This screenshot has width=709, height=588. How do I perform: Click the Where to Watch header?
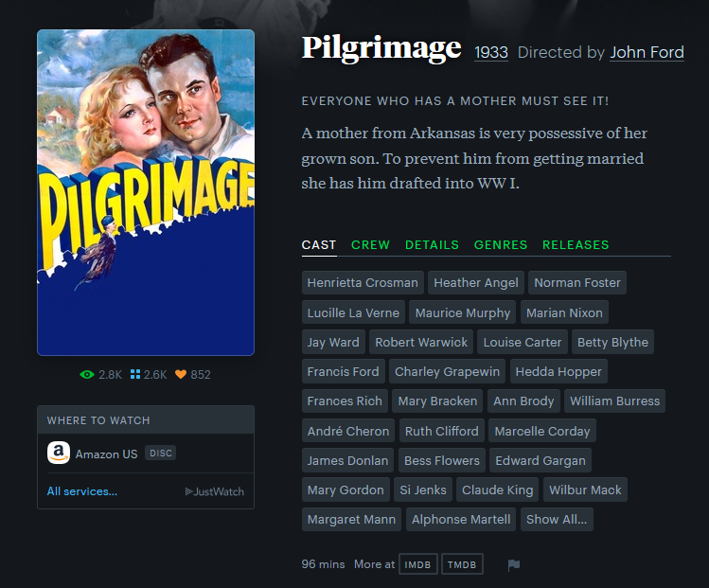[146, 420]
